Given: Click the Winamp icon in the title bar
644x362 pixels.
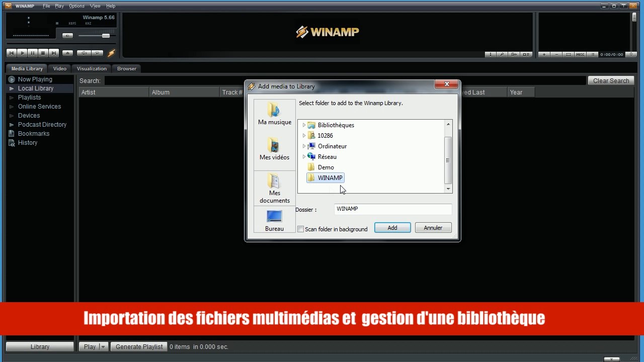Looking at the screenshot, I should point(8,6).
